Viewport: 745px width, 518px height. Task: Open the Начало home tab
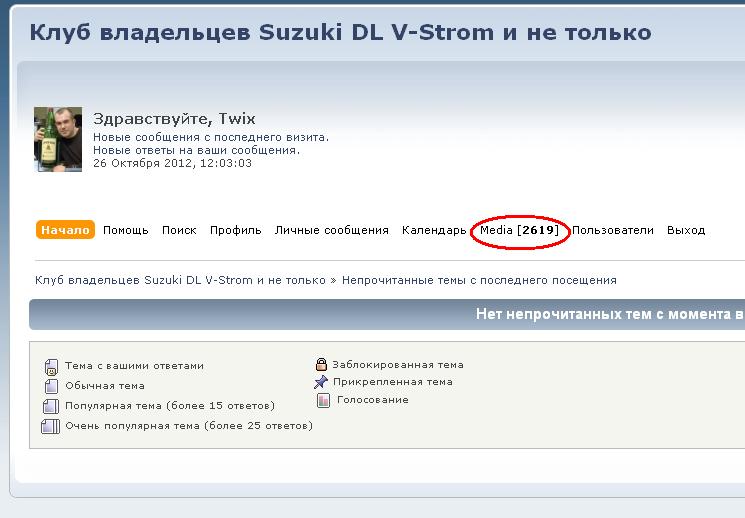pyautogui.click(x=65, y=230)
